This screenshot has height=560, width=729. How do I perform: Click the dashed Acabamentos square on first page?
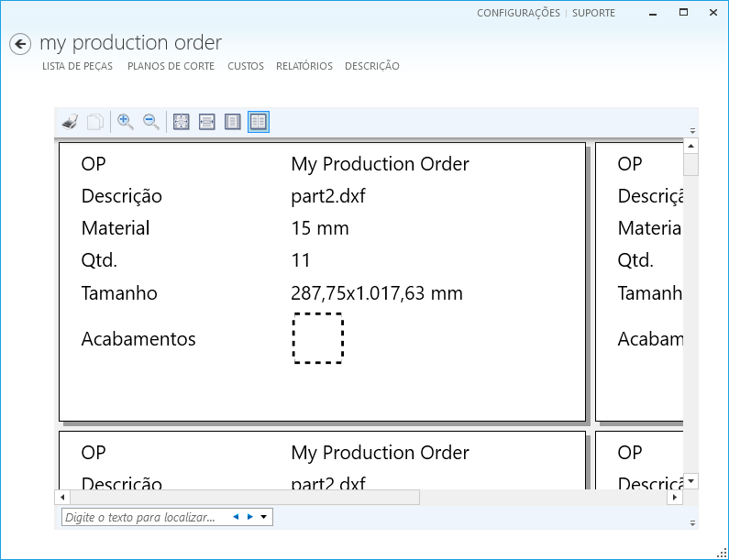click(x=318, y=338)
